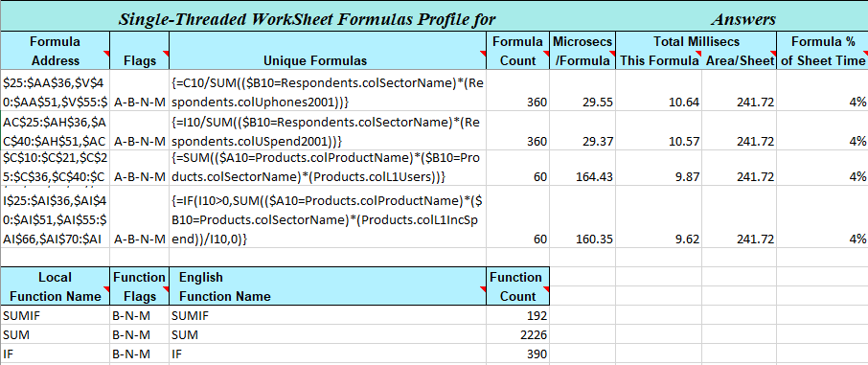Viewport: 868px width, 365px height.
Task: Select the 'Total Millisecs' header
Action: (x=696, y=41)
